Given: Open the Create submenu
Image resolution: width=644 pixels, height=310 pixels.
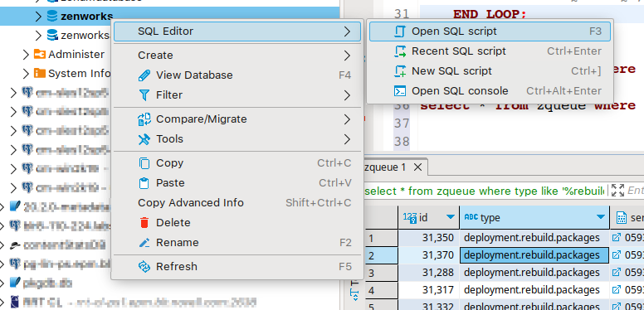Looking at the screenshot, I should pos(237,56).
